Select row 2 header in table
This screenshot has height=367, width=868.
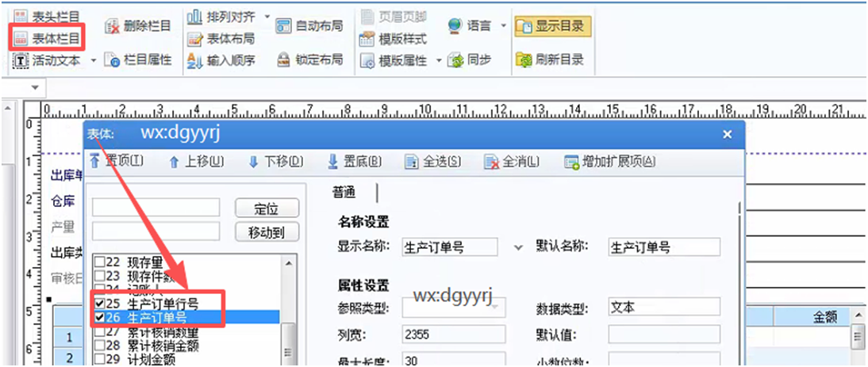tap(69, 357)
